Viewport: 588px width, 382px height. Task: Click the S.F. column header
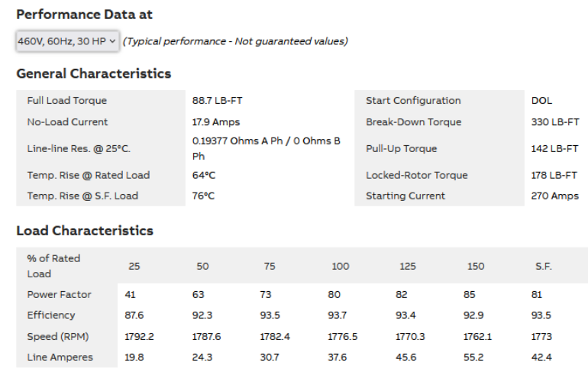tap(544, 266)
